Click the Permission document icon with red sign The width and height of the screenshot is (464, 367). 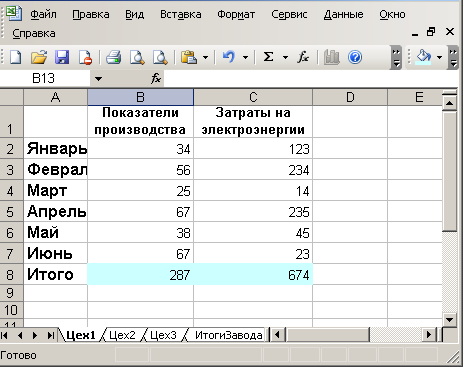85,57
